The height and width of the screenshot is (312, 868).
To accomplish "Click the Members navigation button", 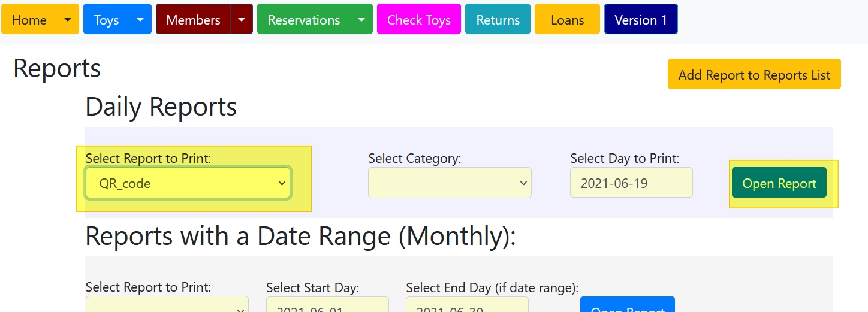I will 193,20.
